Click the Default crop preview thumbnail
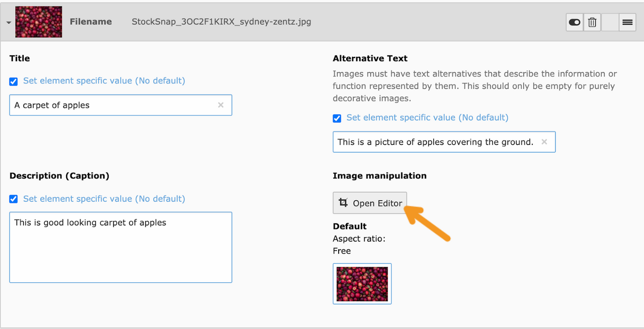Image resolution: width=644 pixels, height=329 pixels. [362, 284]
